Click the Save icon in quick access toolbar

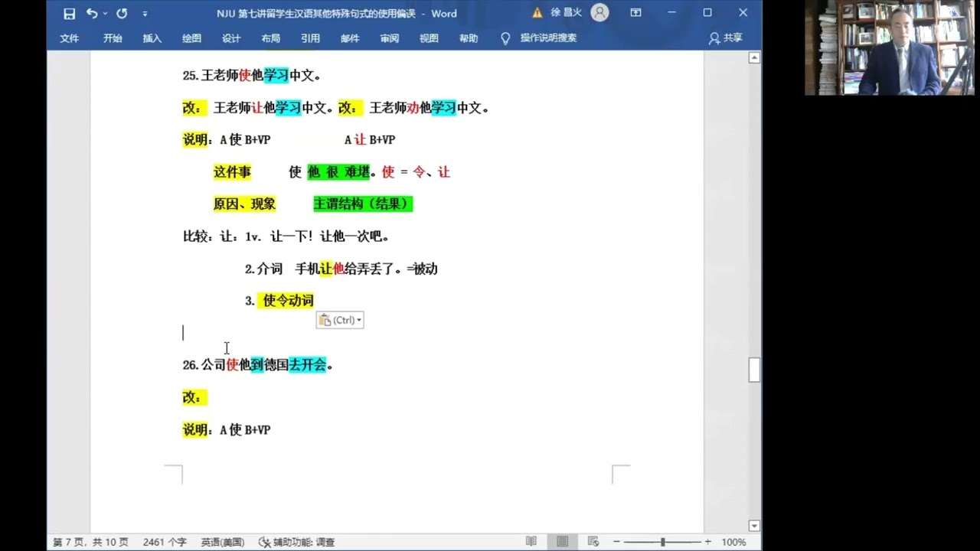tap(70, 13)
